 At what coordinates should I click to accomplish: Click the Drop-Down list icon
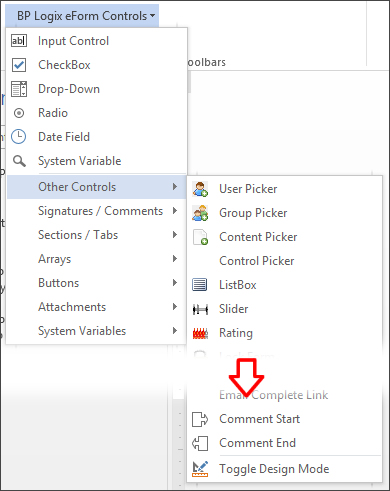tap(19, 89)
